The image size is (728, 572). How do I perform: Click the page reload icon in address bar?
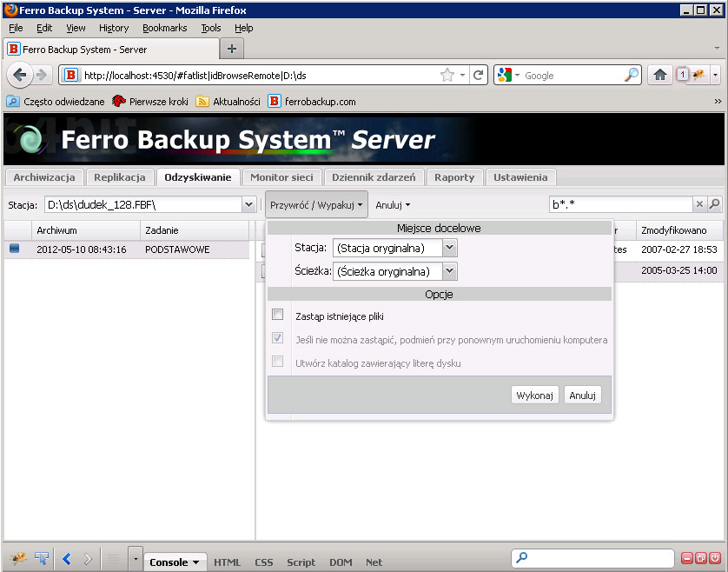coord(478,76)
